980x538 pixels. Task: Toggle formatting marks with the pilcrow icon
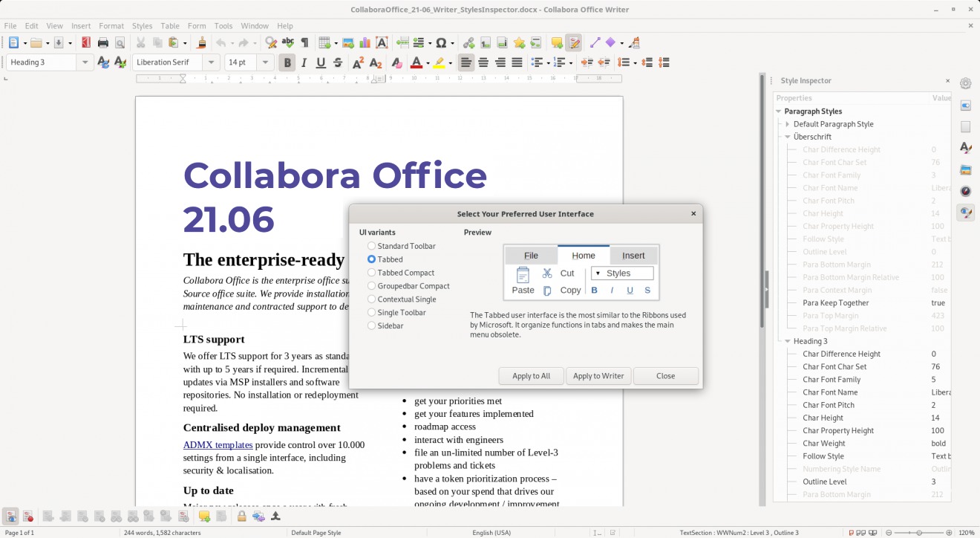[304, 43]
